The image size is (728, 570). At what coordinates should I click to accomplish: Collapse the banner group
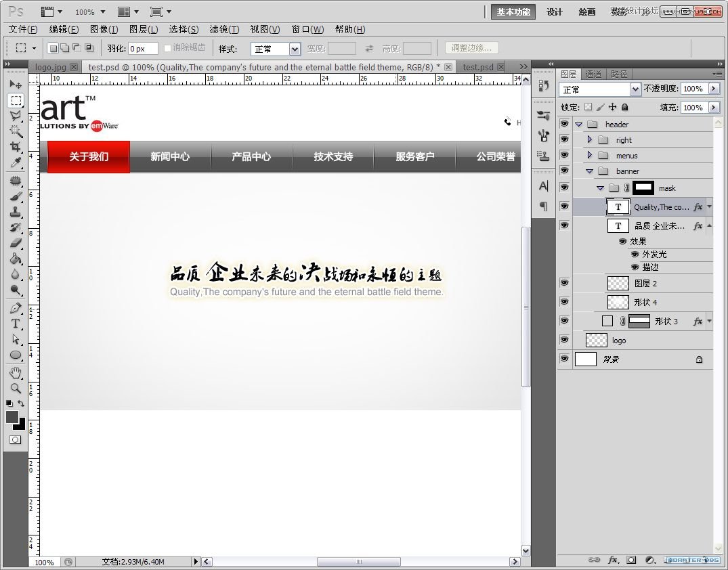pos(589,171)
